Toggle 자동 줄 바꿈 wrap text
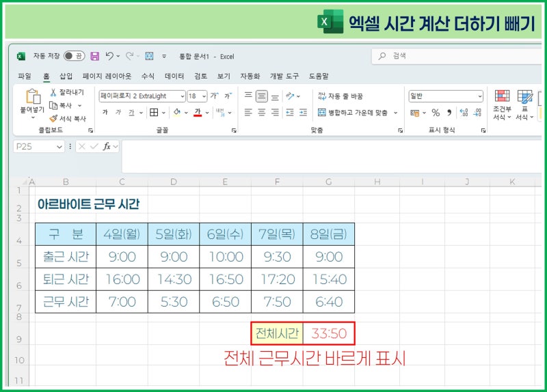This screenshot has width=547, height=392. (x=340, y=96)
